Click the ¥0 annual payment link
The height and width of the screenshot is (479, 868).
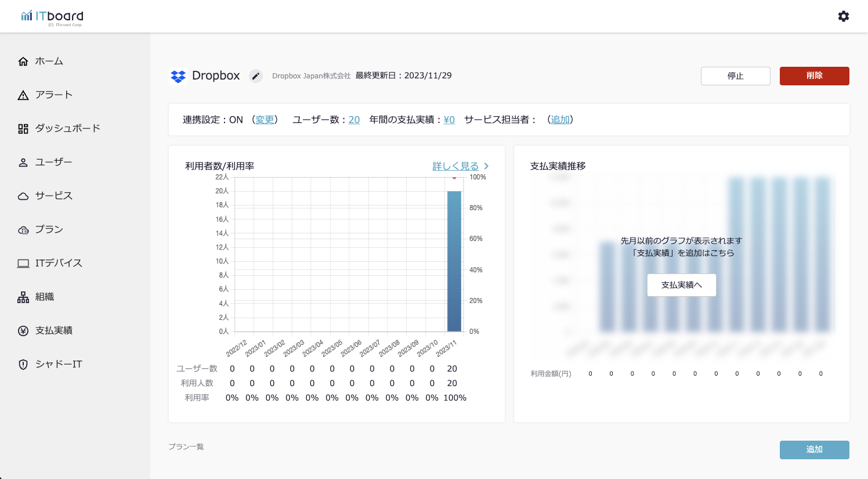(449, 120)
